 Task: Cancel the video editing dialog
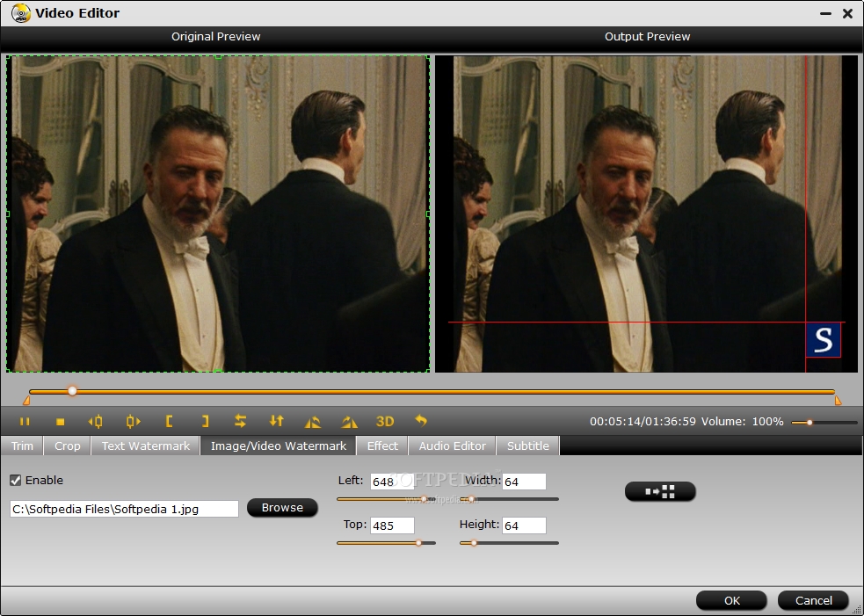click(x=813, y=600)
